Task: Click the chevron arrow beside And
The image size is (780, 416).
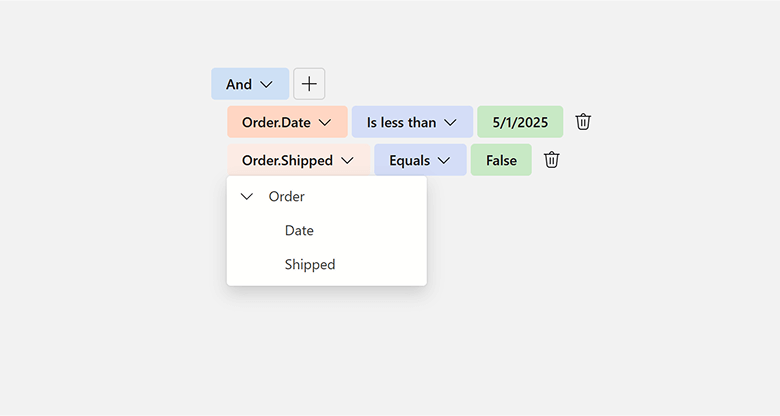Action: point(266,84)
